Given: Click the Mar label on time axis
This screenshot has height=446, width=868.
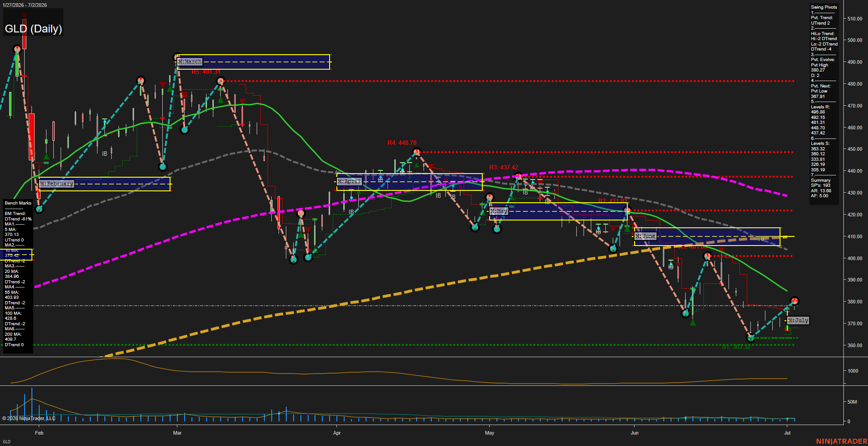Looking at the screenshot, I should click(x=177, y=433).
